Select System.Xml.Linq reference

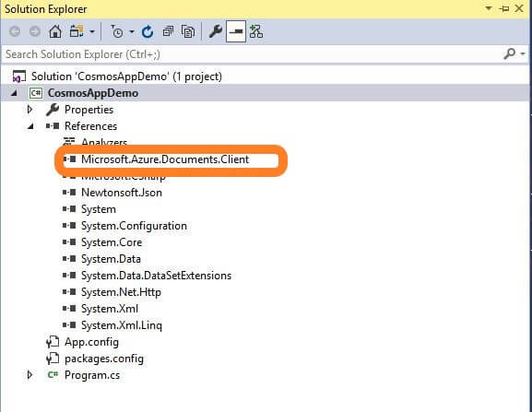pyautogui.click(x=122, y=325)
